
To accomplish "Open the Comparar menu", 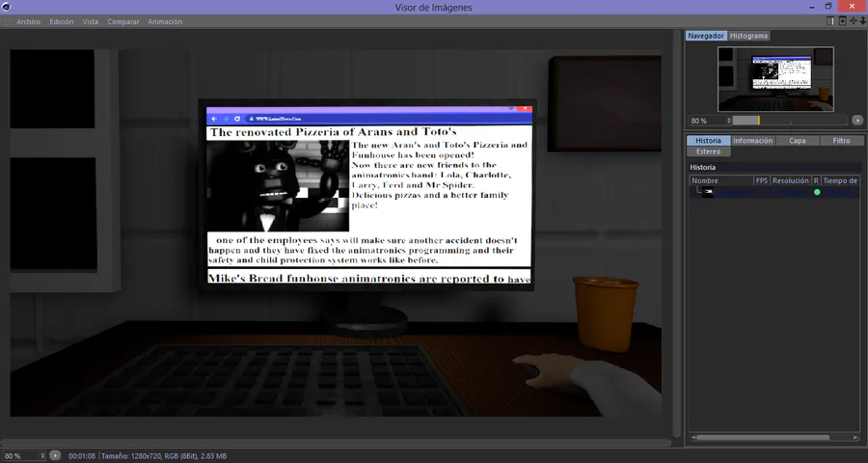I will (122, 21).
